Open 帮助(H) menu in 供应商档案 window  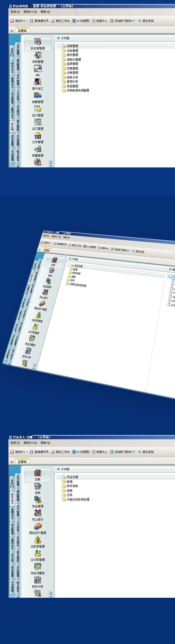[45, 12]
